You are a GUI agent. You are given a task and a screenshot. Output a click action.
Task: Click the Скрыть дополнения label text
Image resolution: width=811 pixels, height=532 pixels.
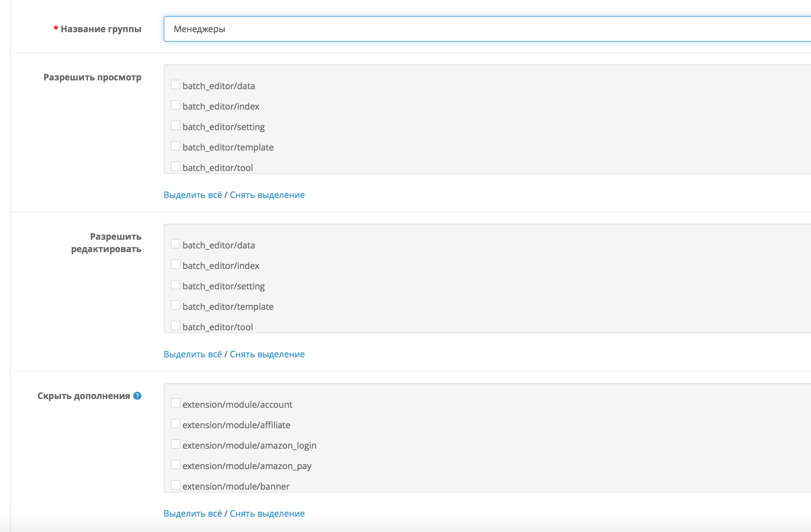click(x=84, y=396)
